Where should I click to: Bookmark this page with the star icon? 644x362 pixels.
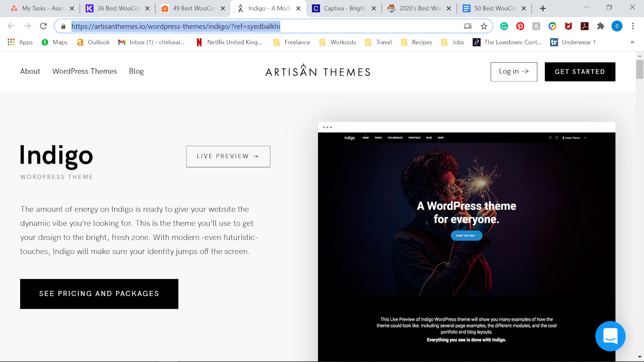point(484,26)
